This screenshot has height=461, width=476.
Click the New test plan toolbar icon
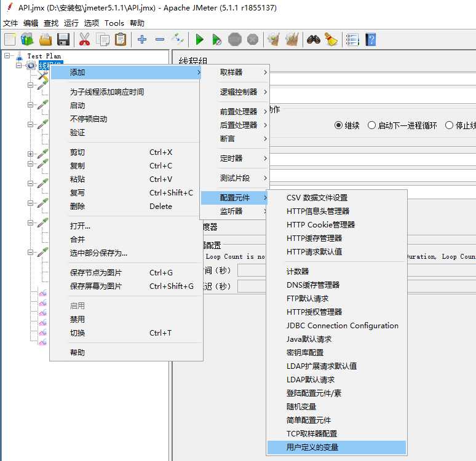[10, 40]
